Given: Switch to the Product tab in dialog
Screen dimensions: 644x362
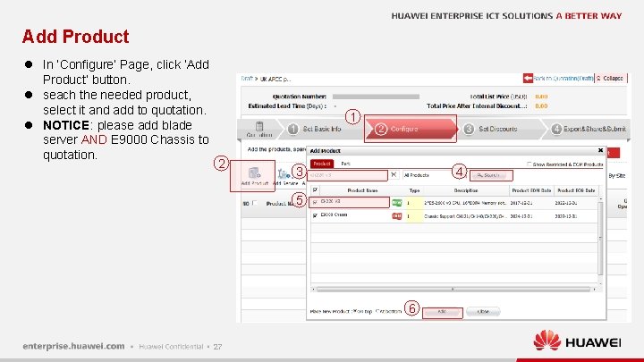Looking at the screenshot, I should [322, 164].
